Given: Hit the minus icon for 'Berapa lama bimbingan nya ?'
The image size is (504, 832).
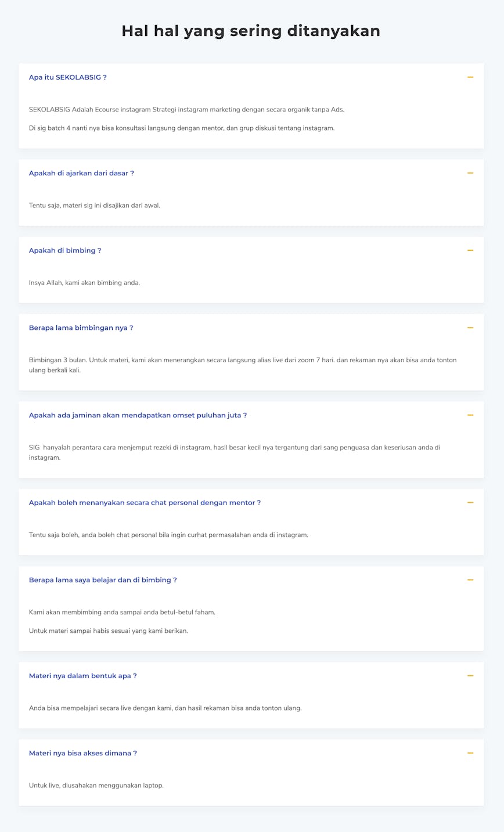Looking at the screenshot, I should tap(470, 327).
